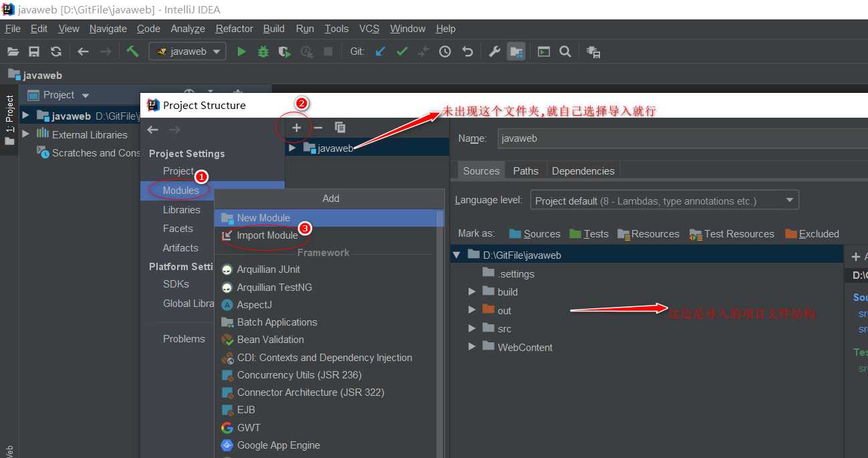Open the terminal-like run anything icon
868x458 pixels.
(544, 51)
